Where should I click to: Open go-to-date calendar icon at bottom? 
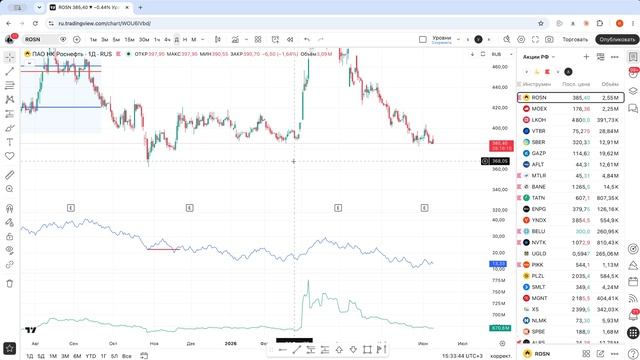(x=144, y=356)
